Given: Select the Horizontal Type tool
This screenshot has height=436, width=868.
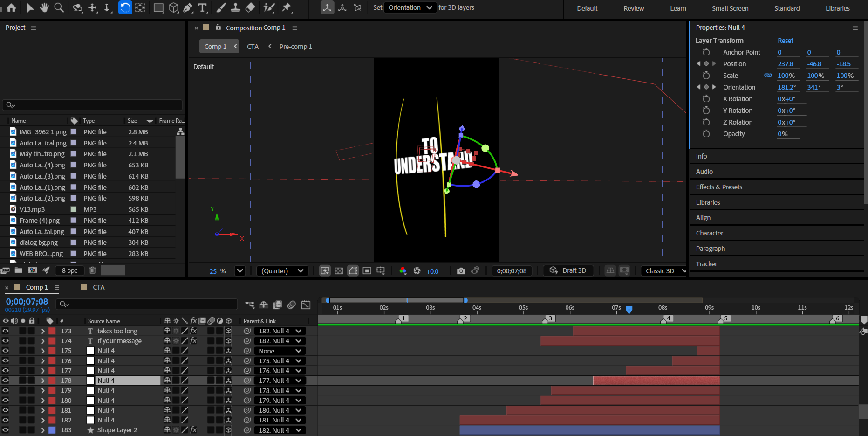Looking at the screenshot, I should click(202, 7).
